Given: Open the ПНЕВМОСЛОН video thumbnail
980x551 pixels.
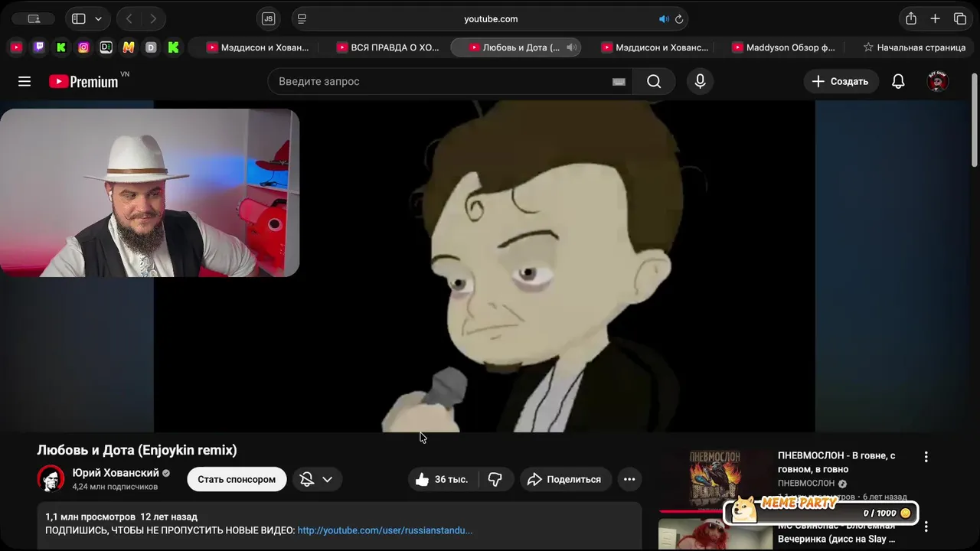Looking at the screenshot, I should pos(715,479).
